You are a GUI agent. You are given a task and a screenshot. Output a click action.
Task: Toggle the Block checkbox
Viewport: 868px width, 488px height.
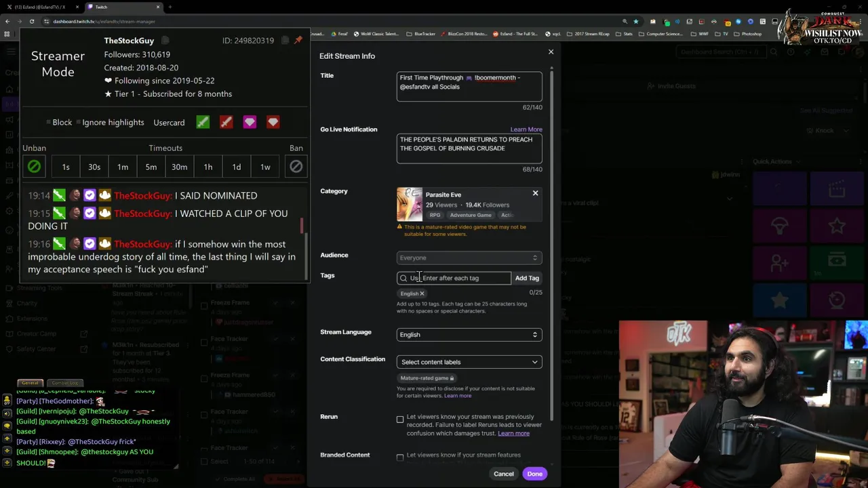click(49, 123)
